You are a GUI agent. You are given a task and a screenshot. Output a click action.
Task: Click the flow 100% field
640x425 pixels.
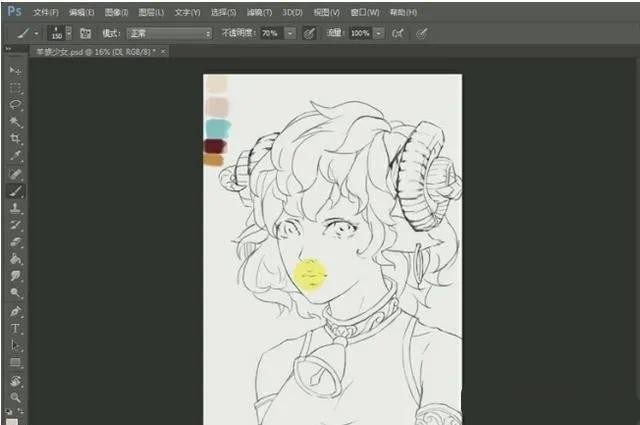click(x=361, y=33)
